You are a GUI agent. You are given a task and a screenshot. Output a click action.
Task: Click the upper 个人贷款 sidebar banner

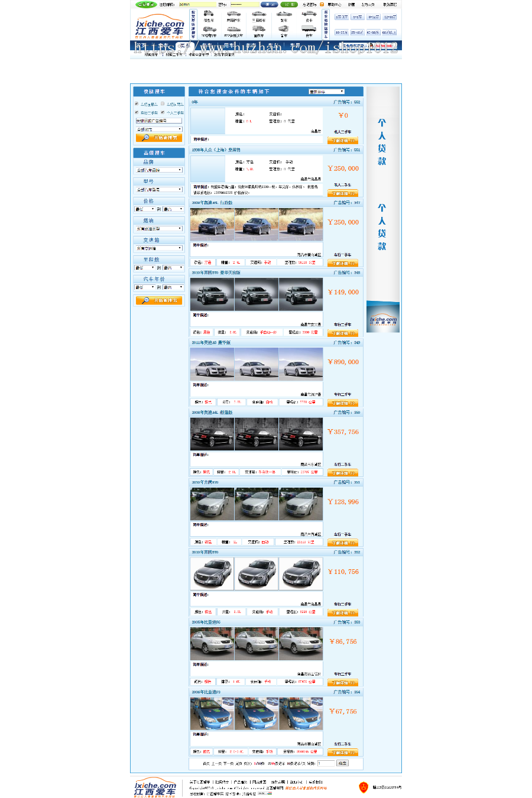382,142
